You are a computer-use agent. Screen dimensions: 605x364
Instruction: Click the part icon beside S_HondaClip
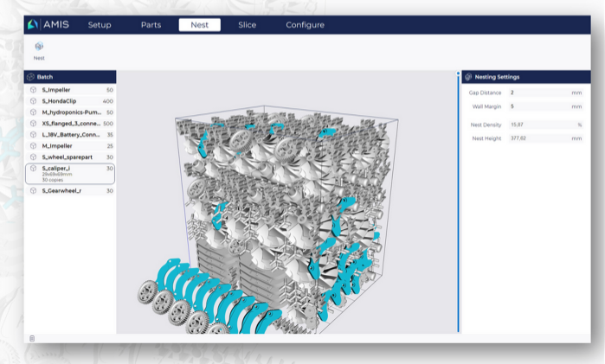click(33, 101)
